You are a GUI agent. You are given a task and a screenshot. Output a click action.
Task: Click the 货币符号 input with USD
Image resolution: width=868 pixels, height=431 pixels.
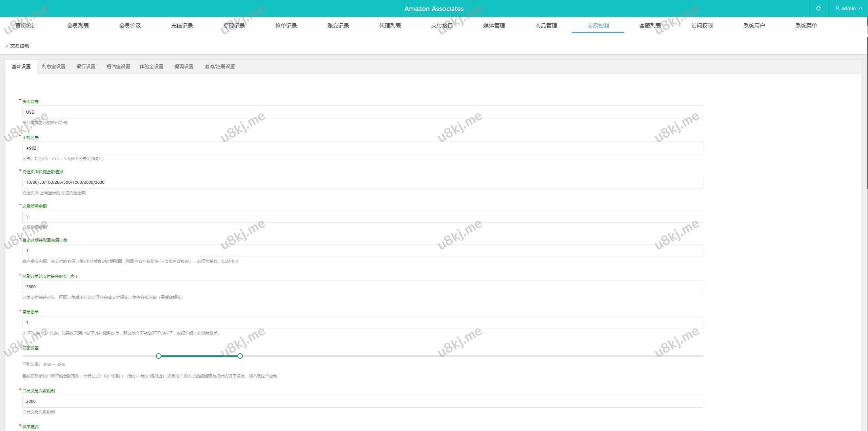point(362,112)
